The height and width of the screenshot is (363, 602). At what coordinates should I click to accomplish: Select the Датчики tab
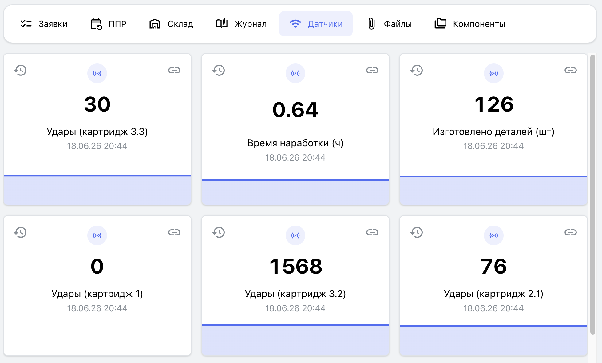point(316,24)
